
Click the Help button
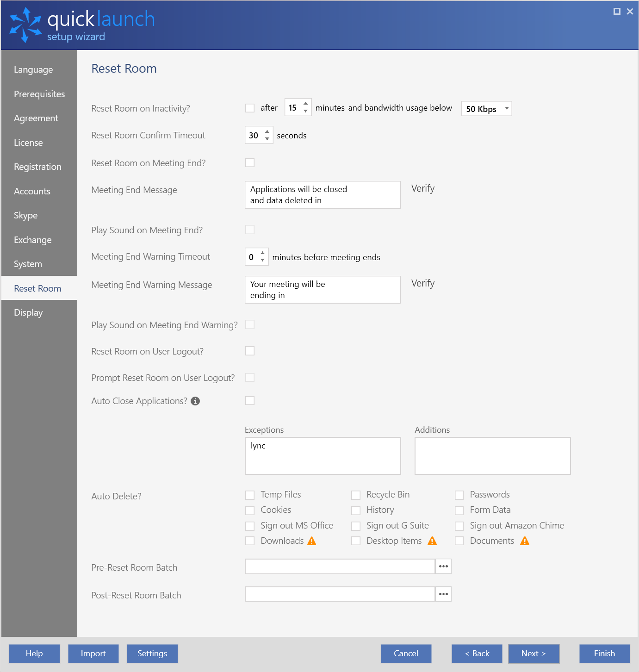pos(34,653)
